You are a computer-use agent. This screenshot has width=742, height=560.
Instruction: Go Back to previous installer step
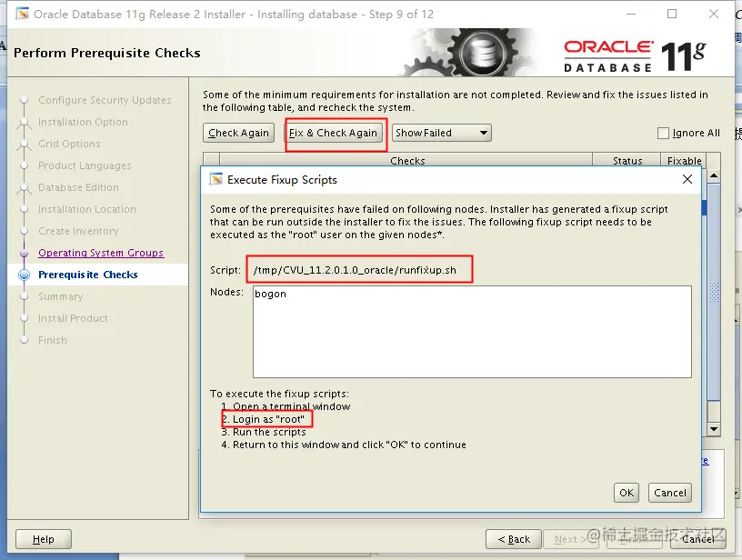click(514, 539)
